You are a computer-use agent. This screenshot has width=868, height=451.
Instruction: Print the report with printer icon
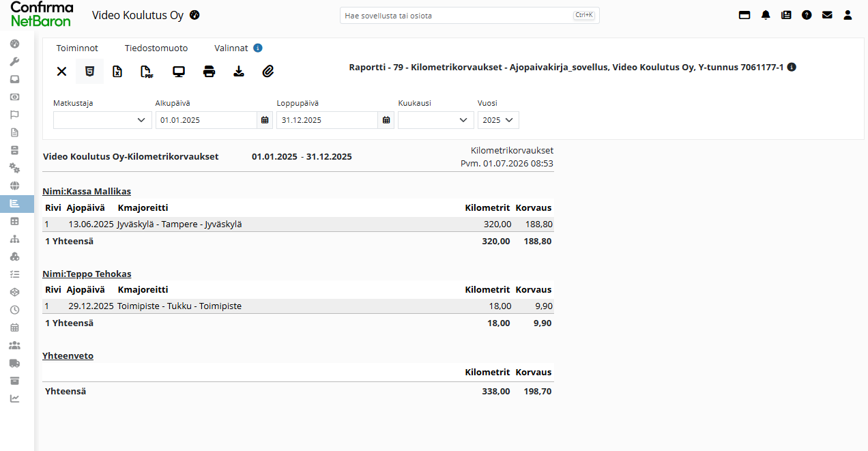tap(209, 72)
